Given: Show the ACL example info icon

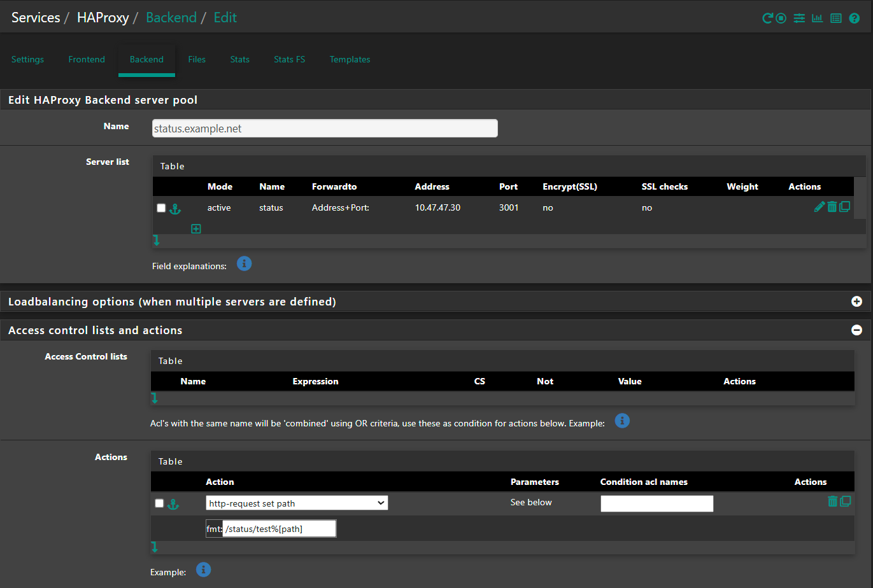Looking at the screenshot, I should (622, 421).
